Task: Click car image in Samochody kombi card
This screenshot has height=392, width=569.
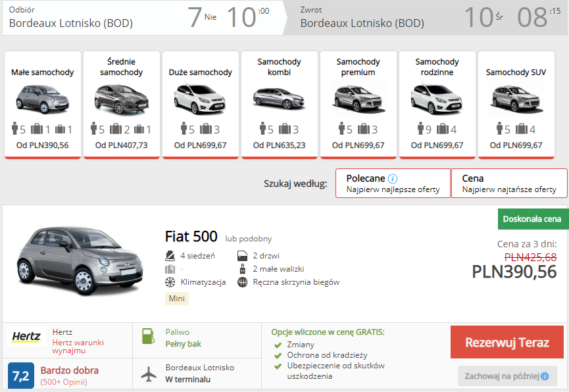Action: 279,99
